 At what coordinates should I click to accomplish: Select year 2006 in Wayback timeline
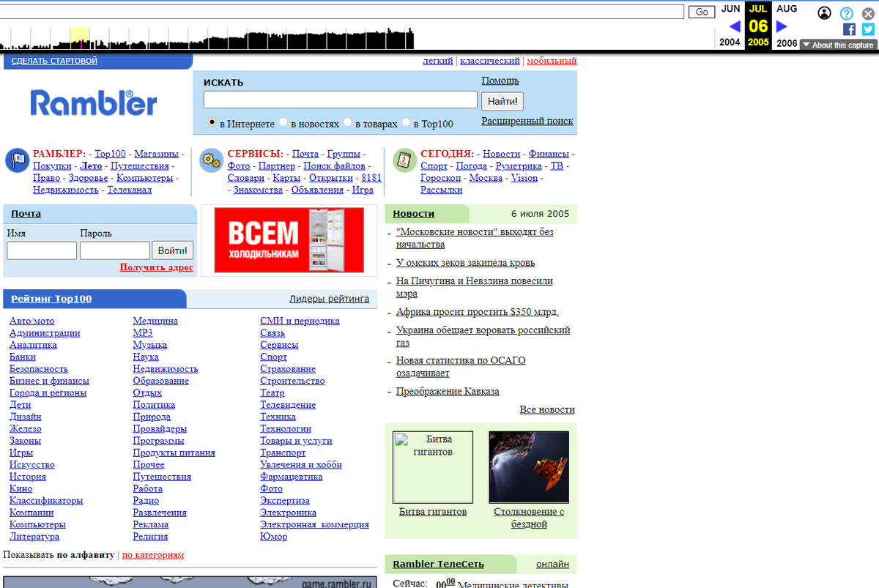coord(787,42)
